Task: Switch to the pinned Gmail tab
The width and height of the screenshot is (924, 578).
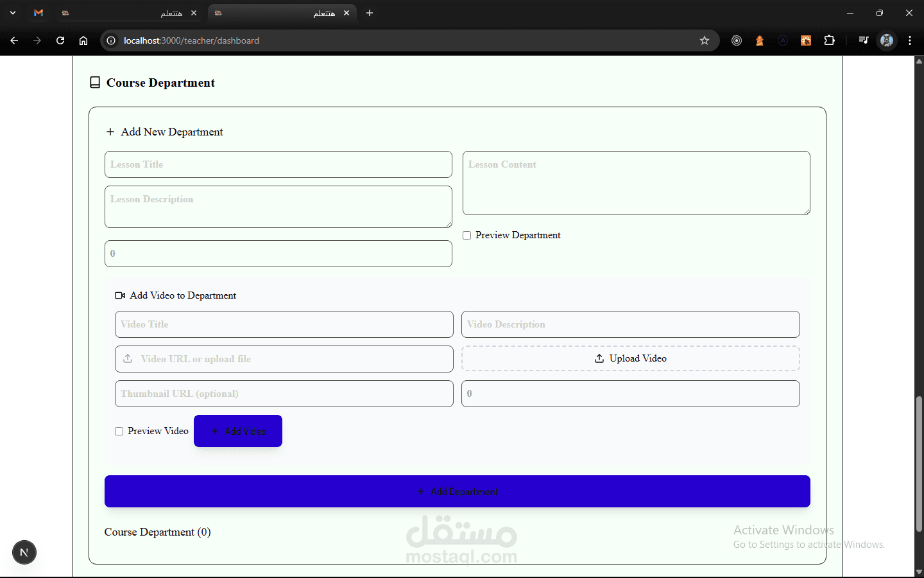Action: (x=38, y=13)
